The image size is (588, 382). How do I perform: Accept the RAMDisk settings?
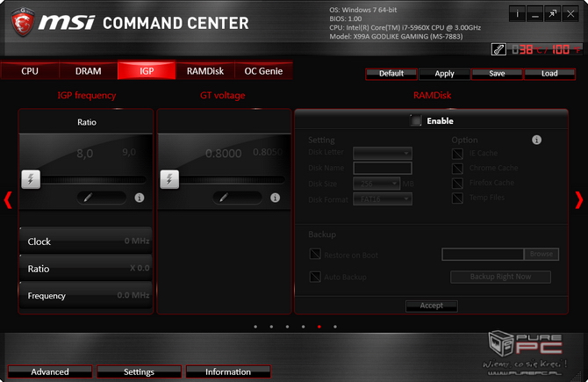tap(432, 306)
